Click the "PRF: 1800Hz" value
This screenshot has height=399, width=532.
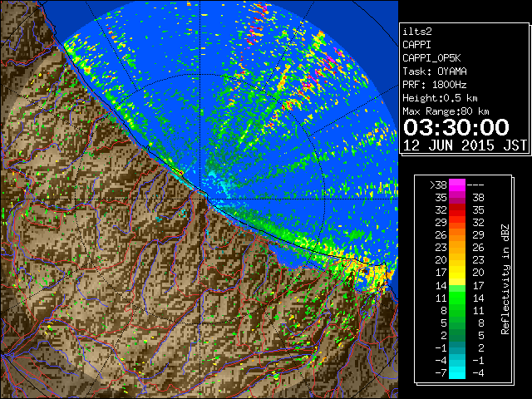[435, 85]
